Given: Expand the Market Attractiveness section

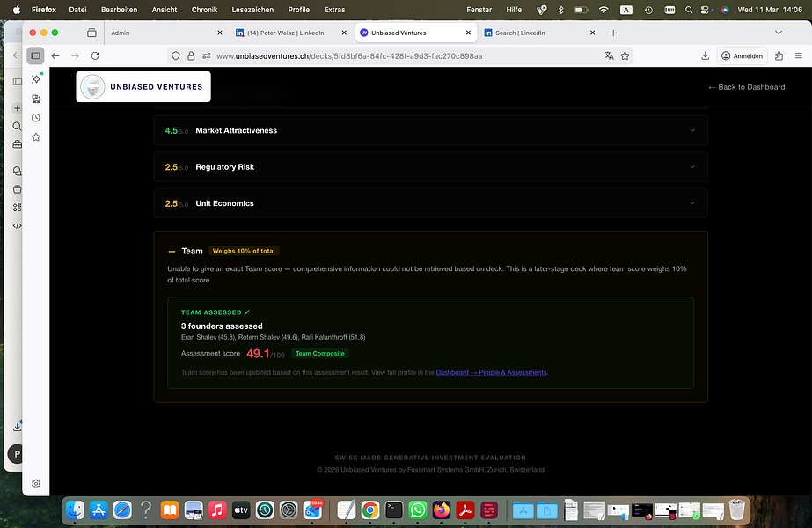Looking at the screenshot, I should (x=430, y=130).
